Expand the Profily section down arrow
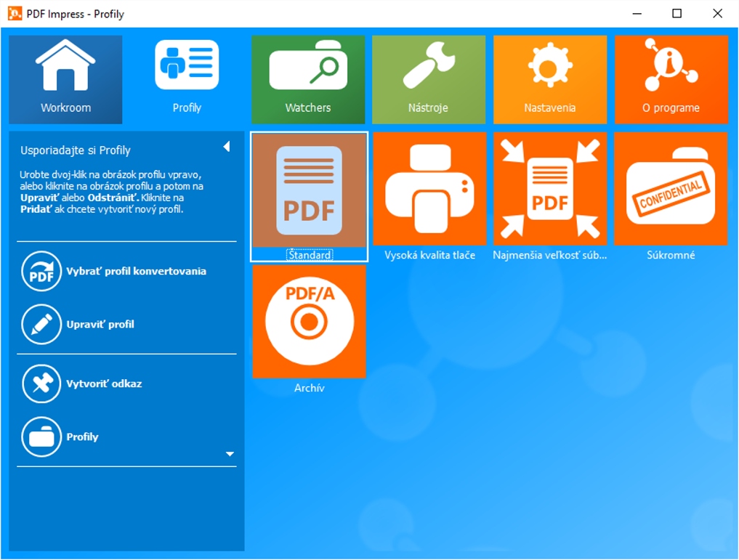 230,455
